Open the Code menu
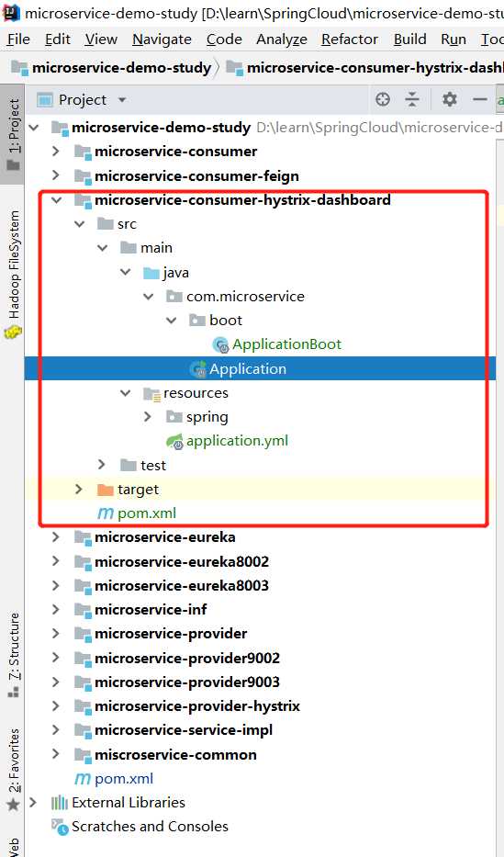Screen dimensions: 504x857 (x=224, y=39)
